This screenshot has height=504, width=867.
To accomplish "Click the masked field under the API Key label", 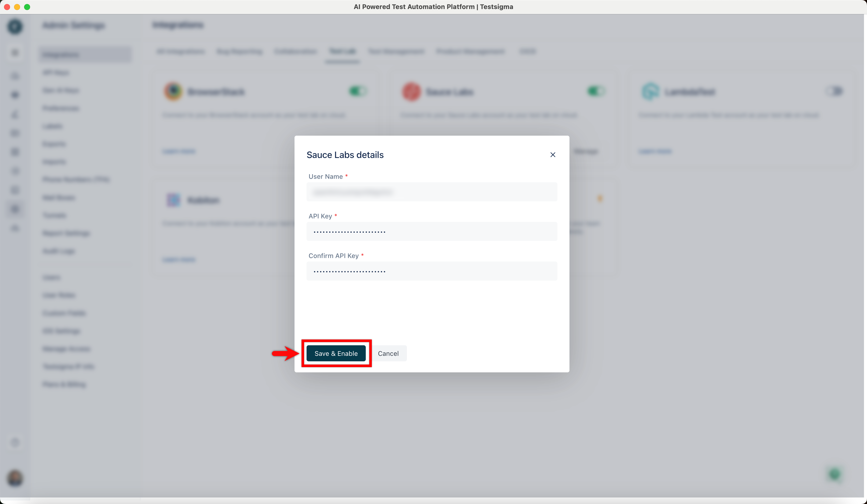I will (431, 231).
